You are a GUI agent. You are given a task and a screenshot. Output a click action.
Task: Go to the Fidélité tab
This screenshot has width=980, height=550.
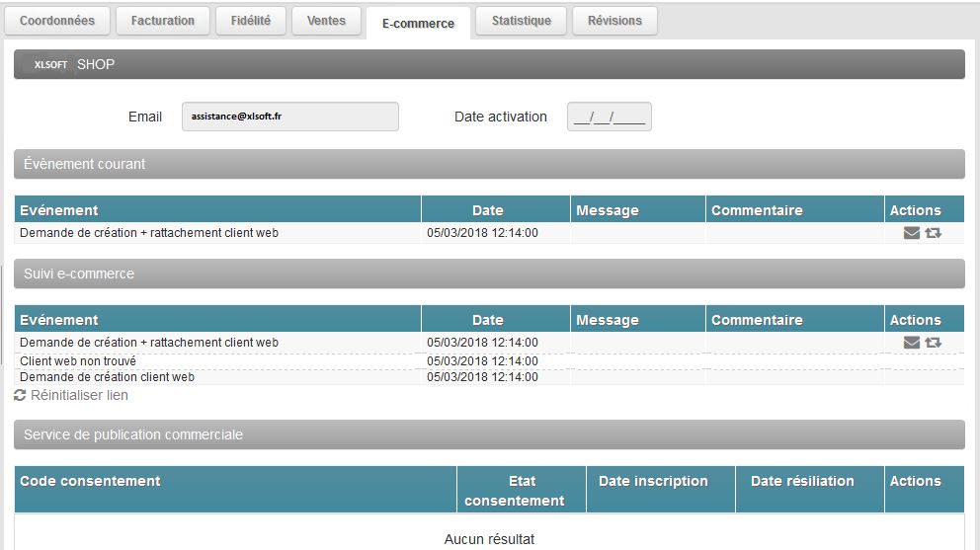(250, 21)
